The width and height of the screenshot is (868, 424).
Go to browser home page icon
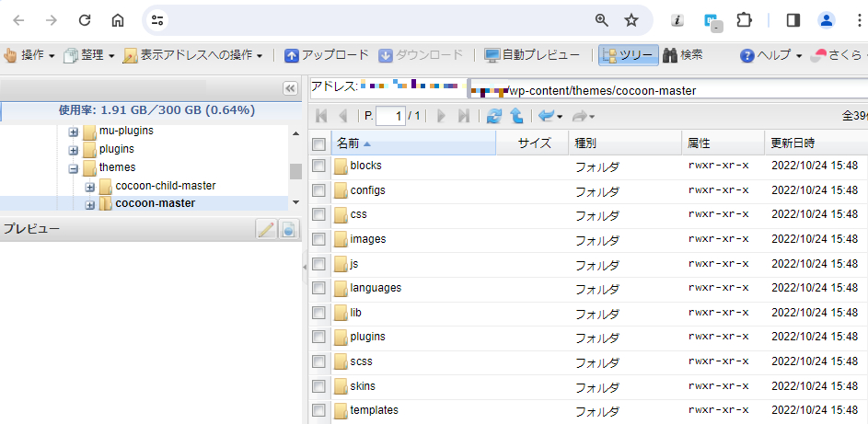[x=118, y=20]
